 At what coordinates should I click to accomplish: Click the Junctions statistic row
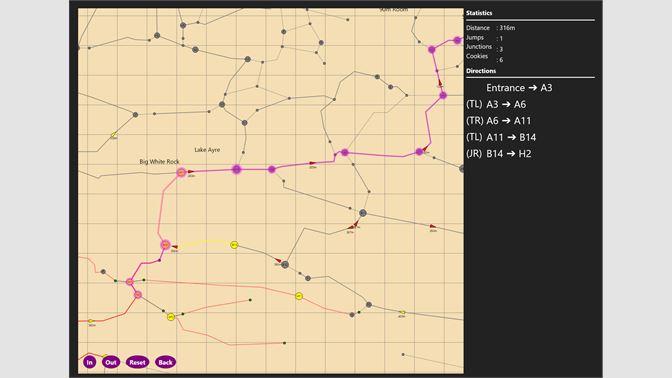(484, 48)
